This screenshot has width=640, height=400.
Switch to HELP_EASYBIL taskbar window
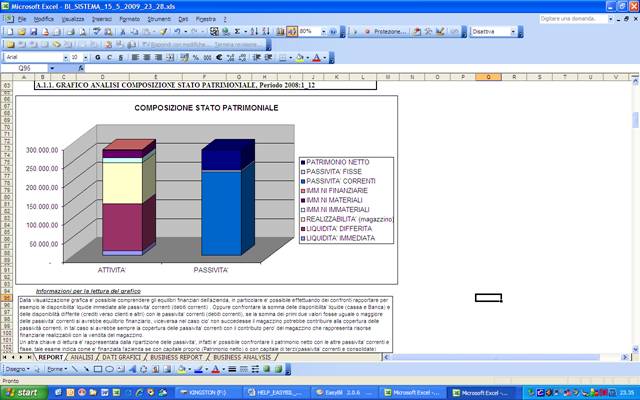[x=276, y=393]
